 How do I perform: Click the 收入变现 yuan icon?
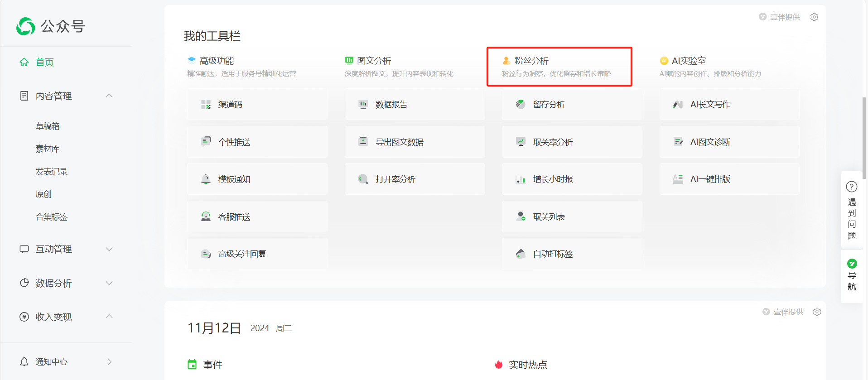pos(24,317)
